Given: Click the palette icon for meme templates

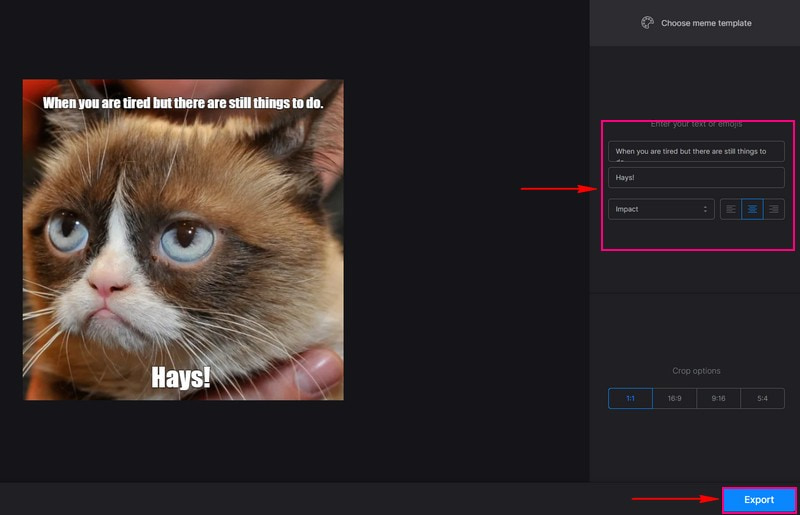Looking at the screenshot, I should (647, 22).
